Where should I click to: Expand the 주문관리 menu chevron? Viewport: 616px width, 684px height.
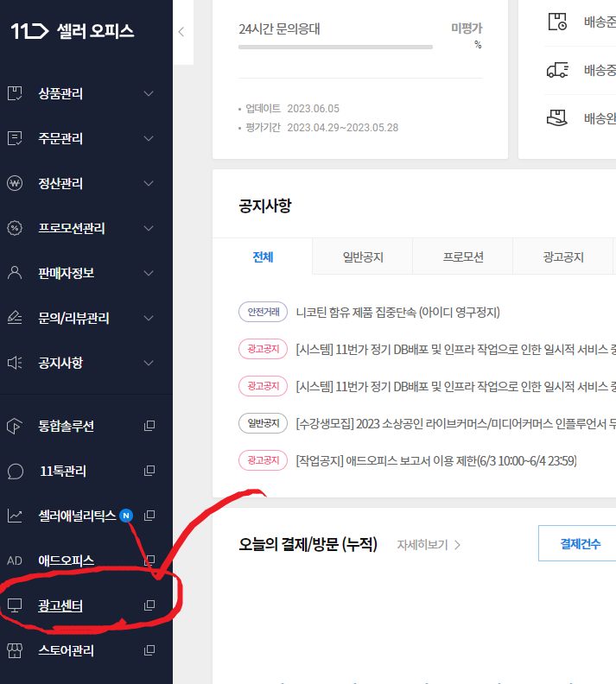(149, 139)
